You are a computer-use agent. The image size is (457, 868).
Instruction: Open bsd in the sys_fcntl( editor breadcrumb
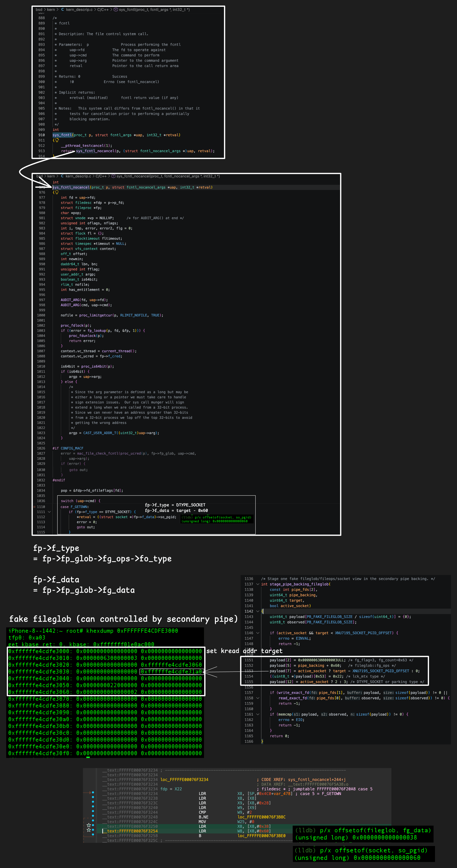coord(39,9)
